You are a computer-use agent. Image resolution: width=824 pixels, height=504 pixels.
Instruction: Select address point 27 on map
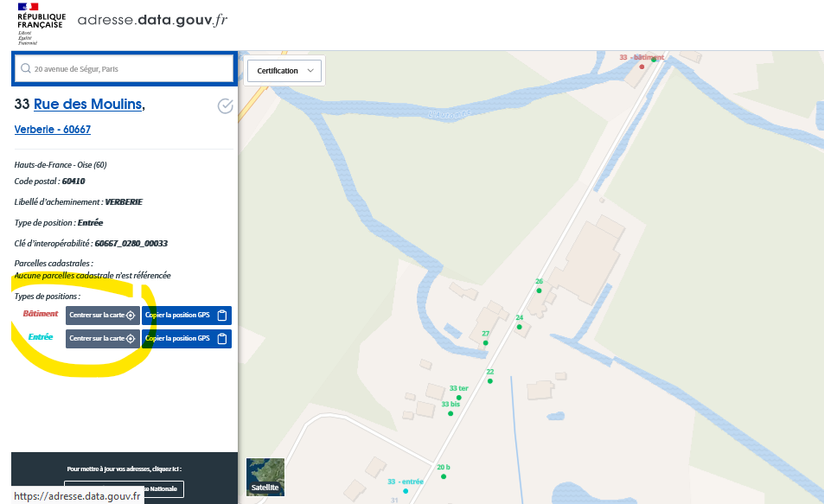[486, 342]
